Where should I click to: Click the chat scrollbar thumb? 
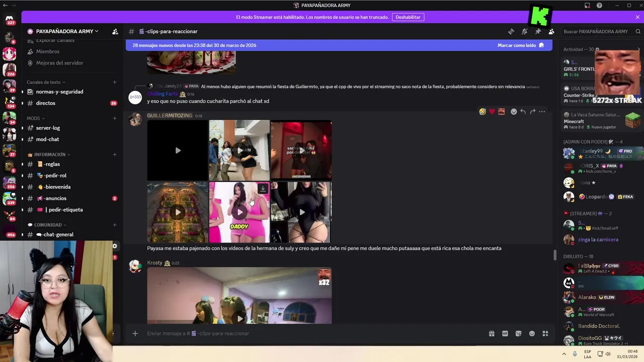point(555,255)
